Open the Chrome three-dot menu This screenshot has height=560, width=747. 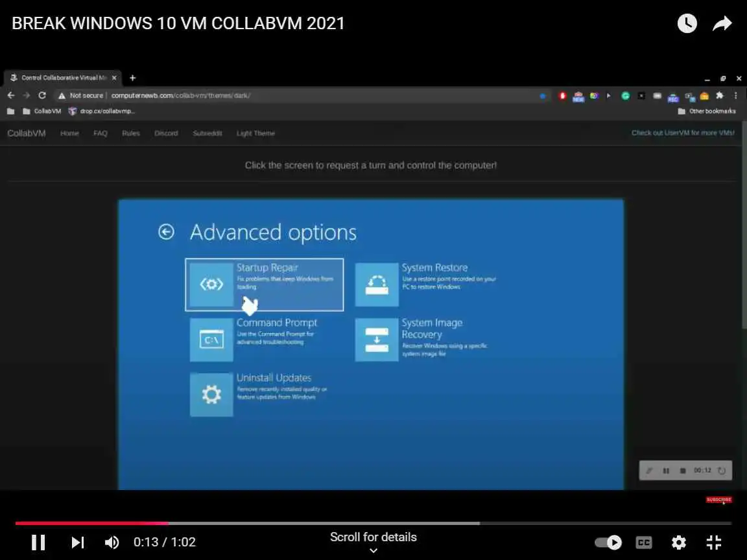736,96
